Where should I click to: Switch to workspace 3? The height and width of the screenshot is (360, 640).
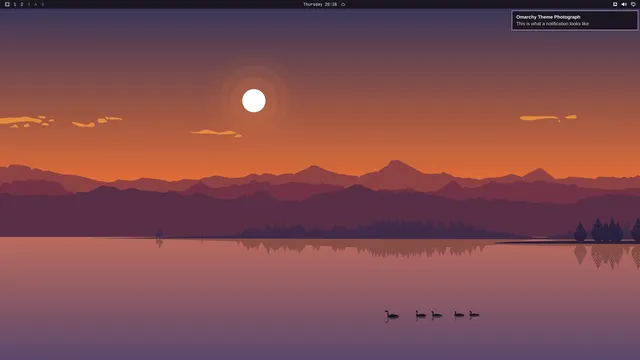coord(29,4)
